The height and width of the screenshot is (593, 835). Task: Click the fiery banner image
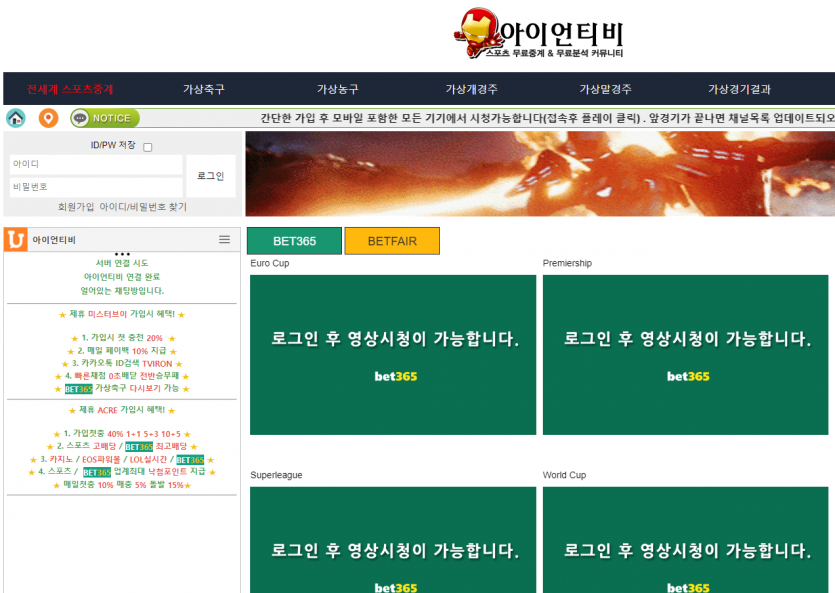(540, 174)
